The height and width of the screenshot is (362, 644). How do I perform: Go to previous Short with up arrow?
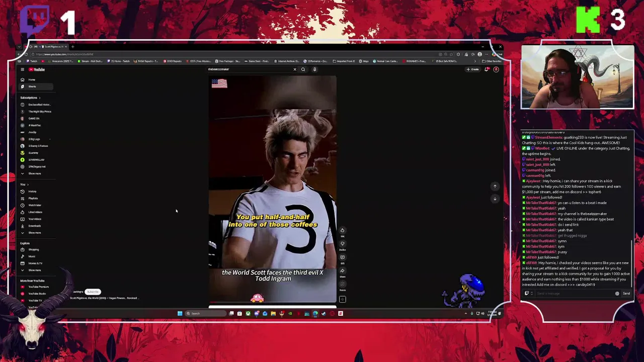point(495,187)
